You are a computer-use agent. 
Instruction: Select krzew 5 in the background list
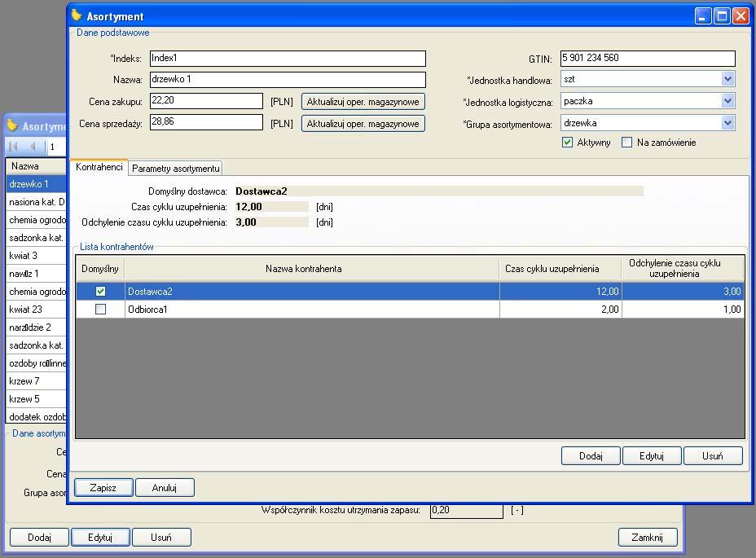37,399
